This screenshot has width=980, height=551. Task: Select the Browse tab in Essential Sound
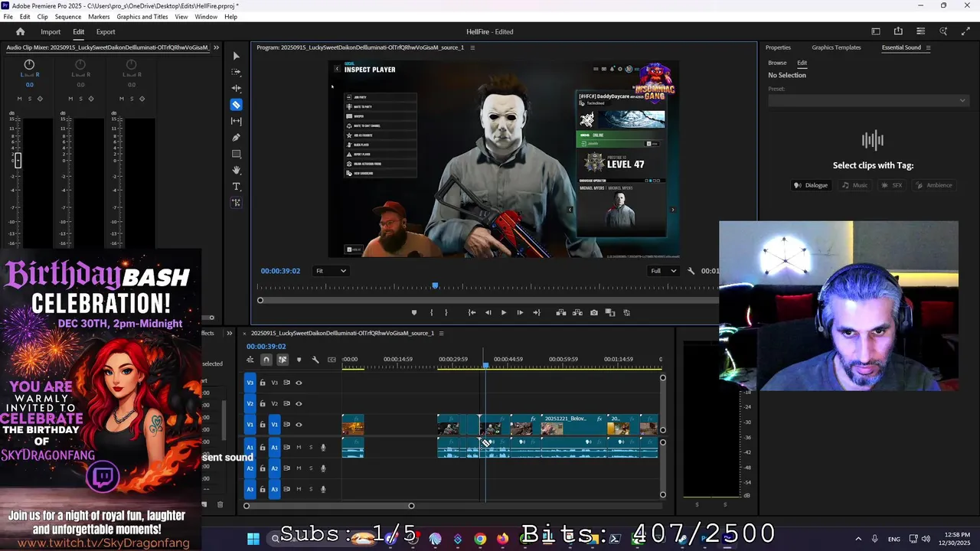pos(777,63)
